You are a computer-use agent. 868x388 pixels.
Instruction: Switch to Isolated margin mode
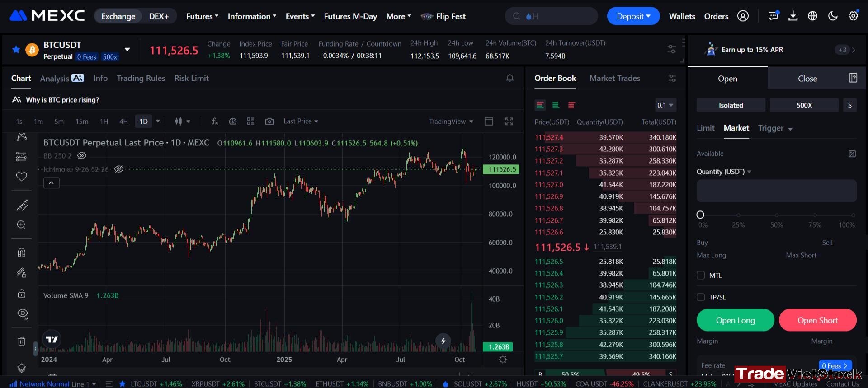[731, 105]
